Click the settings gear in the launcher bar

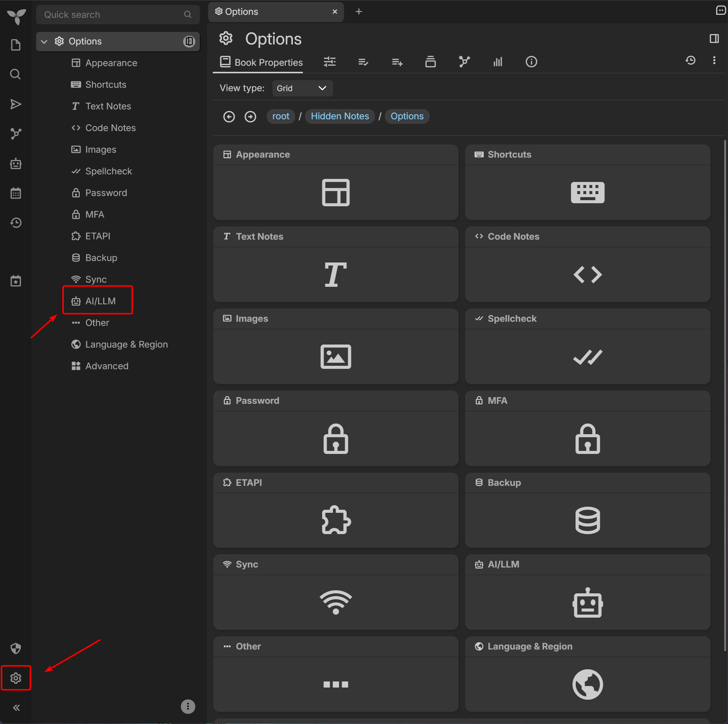[x=16, y=678]
